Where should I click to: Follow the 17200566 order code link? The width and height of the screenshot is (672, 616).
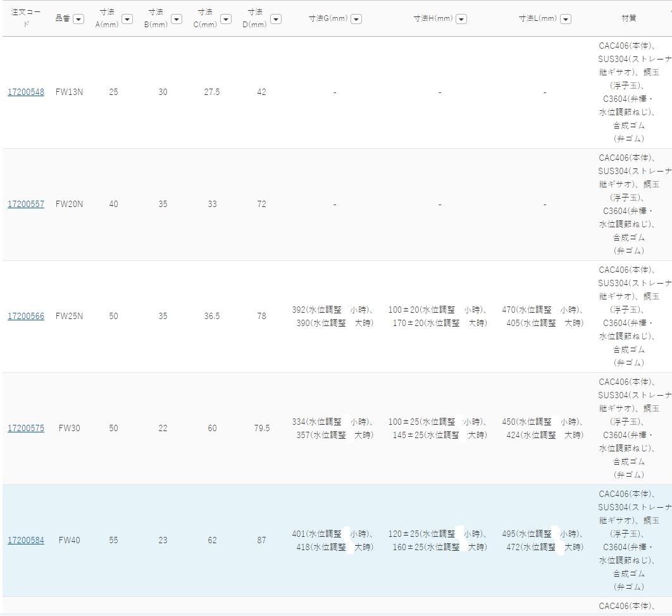coord(26,317)
